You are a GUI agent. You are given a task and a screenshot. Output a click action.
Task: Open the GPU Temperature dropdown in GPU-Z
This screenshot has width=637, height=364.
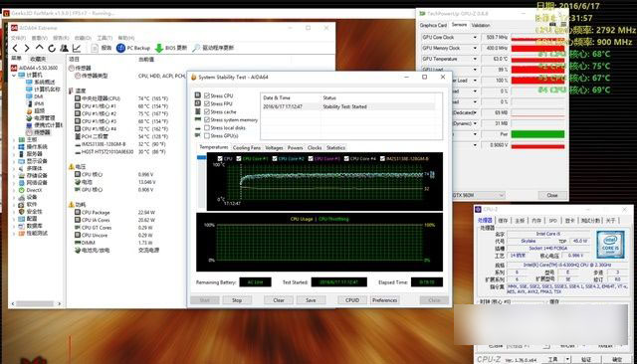coord(475,59)
